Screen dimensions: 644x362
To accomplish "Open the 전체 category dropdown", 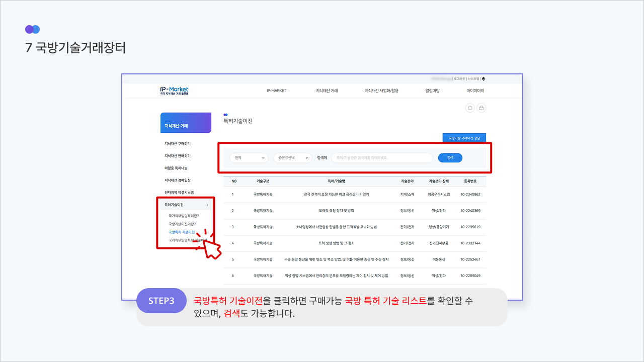I will click(x=249, y=158).
